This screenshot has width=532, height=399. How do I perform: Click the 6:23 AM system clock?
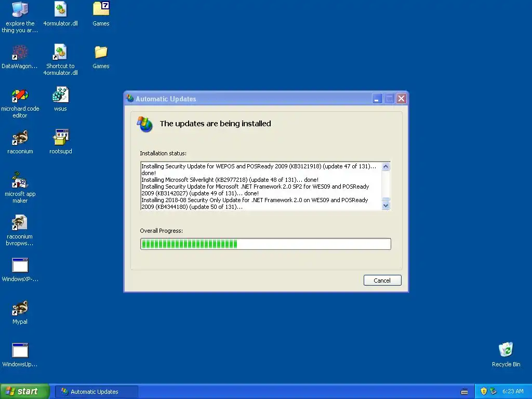513,392
